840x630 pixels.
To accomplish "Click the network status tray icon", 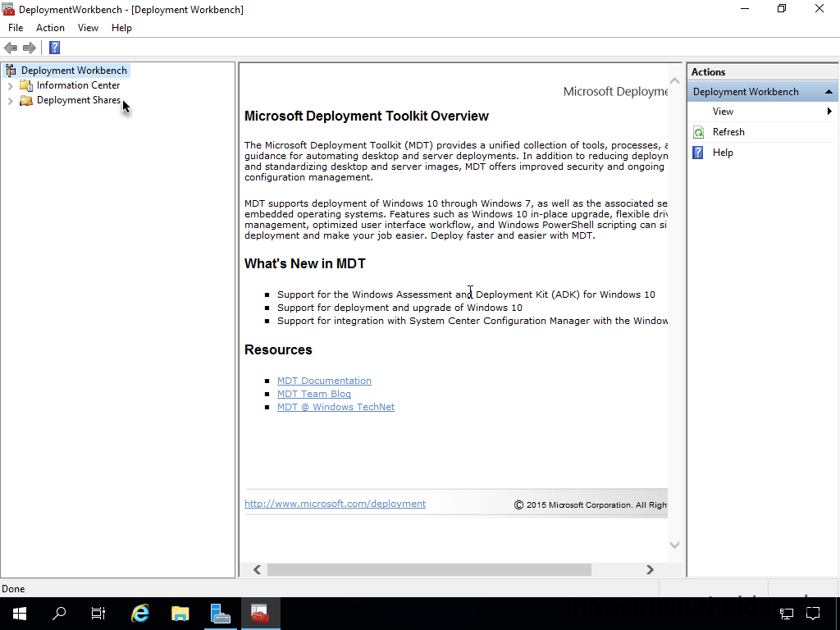I will (x=786, y=614).
